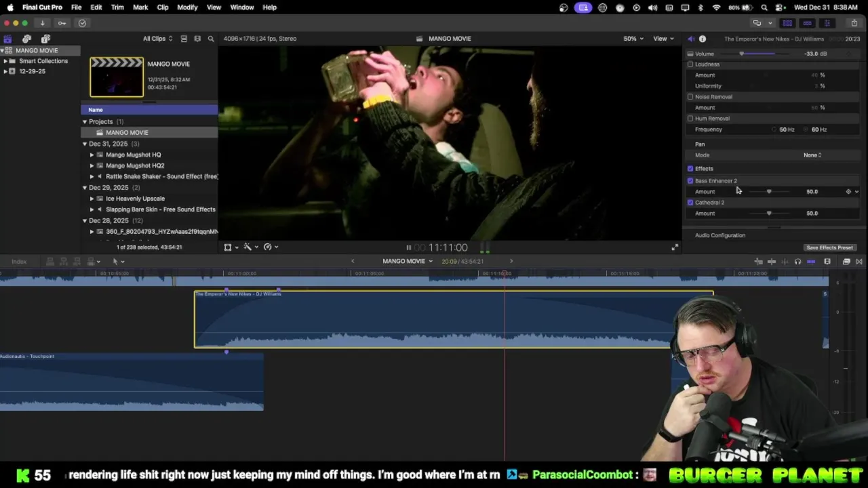Expand the Smart Collections folder

[5, 61]
